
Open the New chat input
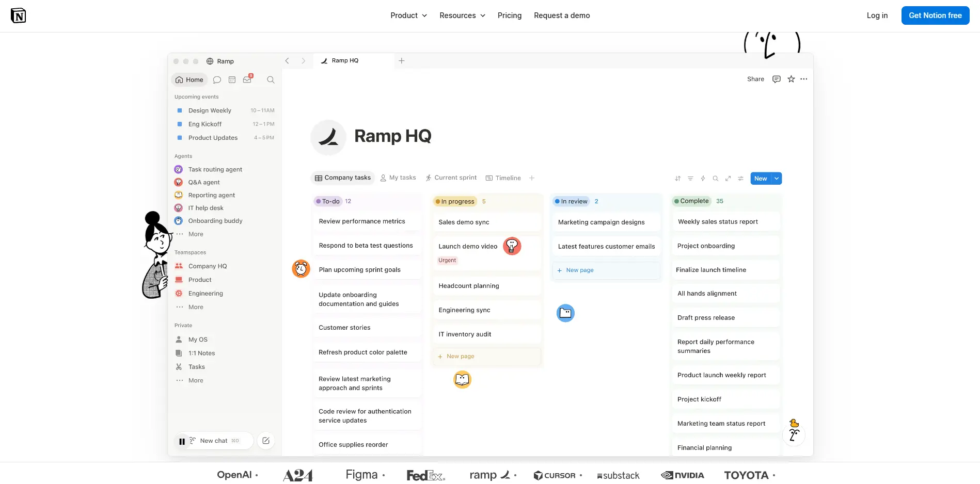coord(214,441)
